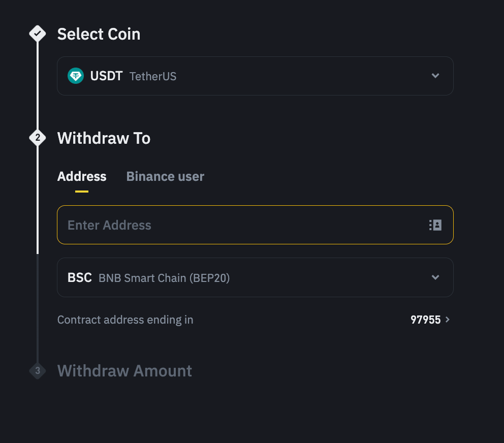The height and width of the screenshot is (443, 504).
Task: Click the Select Coin step heading
Action: click(x=99, y=34)
